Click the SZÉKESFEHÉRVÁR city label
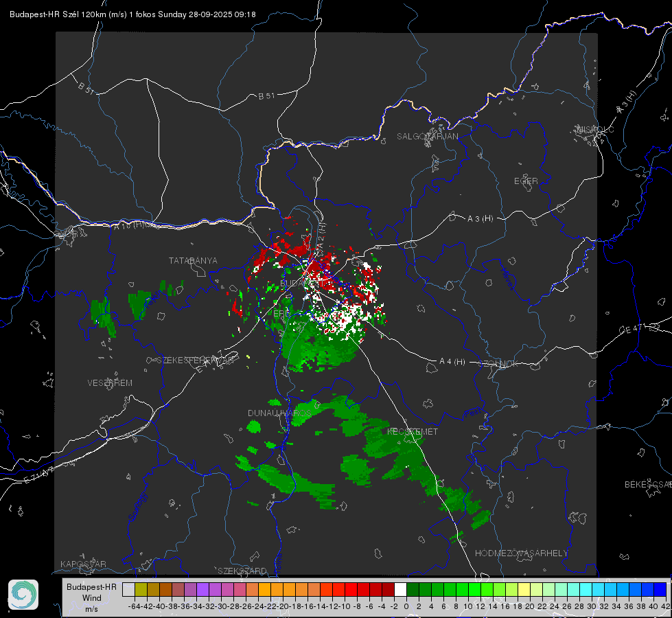Image resolution: width=672 pixels, height=618 pixels. pos(195,360)
